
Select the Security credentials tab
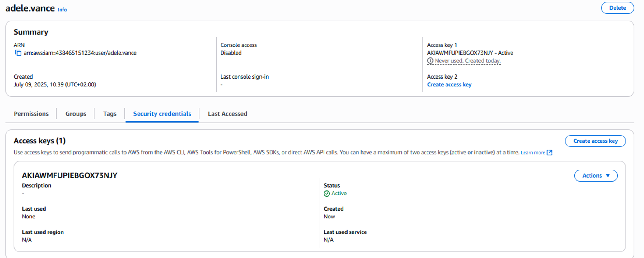coord(162,114)
